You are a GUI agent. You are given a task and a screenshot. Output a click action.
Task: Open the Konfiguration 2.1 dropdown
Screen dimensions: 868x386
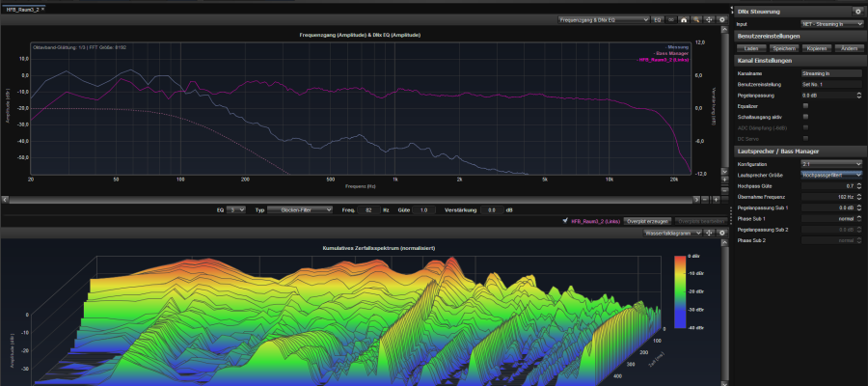(831, 164)
